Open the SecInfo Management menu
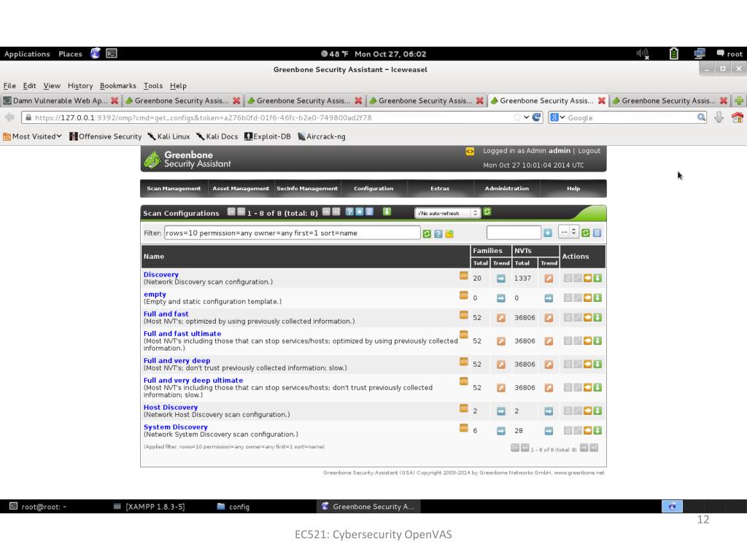Screen dimensions: 747x560 tap(307, 189)
